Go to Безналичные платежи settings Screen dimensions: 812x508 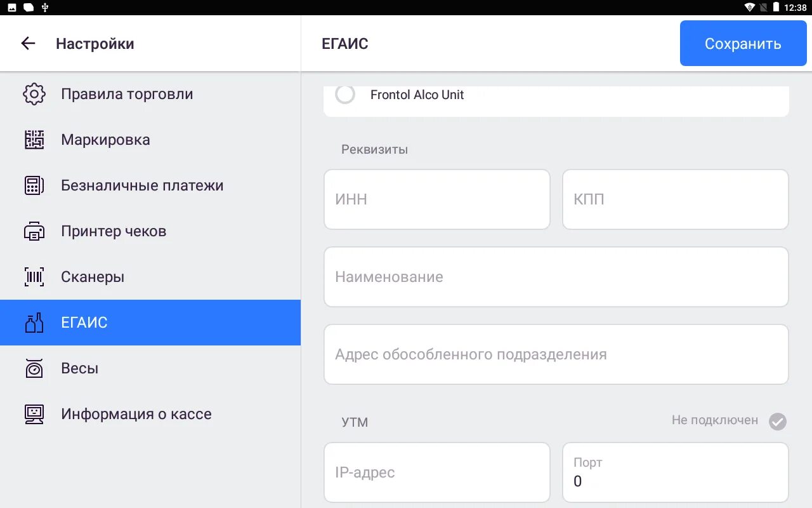click(142, 185)
